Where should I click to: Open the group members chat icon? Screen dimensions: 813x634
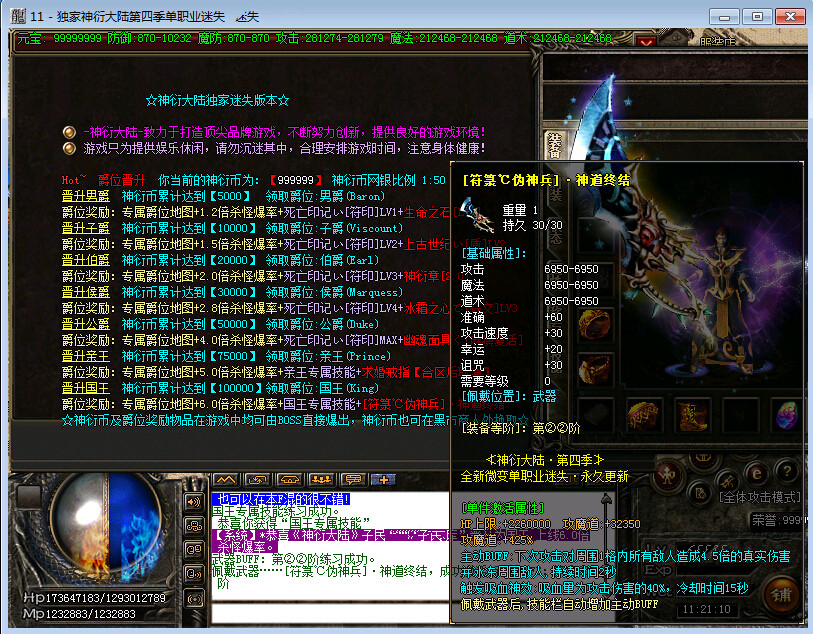[x=321, y=480]
